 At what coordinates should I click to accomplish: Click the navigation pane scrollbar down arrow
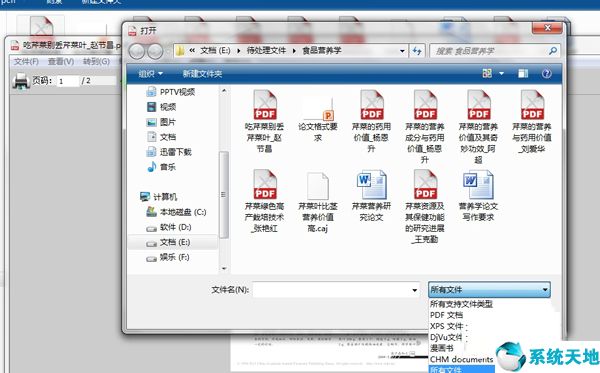click(224, 269)
